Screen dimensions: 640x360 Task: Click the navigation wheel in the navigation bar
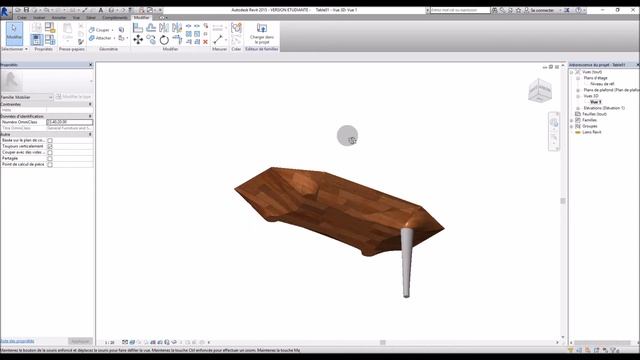pyautogui.click(x=554, y=122)
